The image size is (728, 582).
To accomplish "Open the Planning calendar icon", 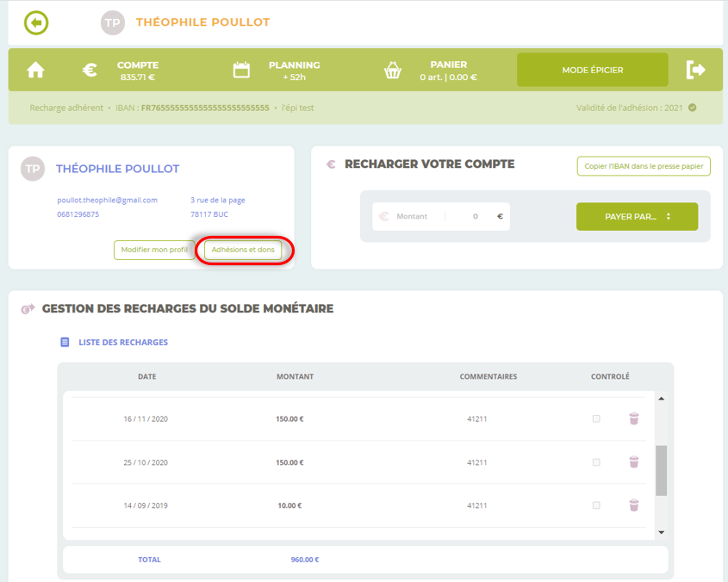I will coord(241,71).
